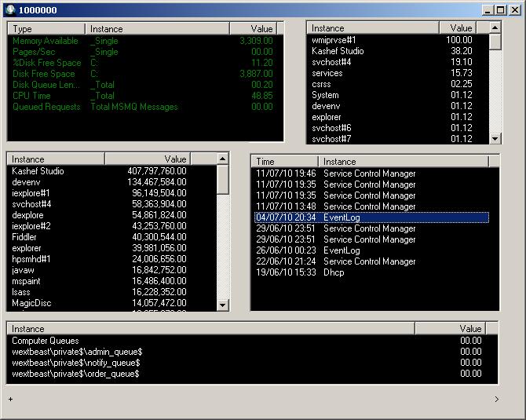Select the Kashef Studio memory row
Image resolution: width=526 pixels, height=420 pixels.
38,171
